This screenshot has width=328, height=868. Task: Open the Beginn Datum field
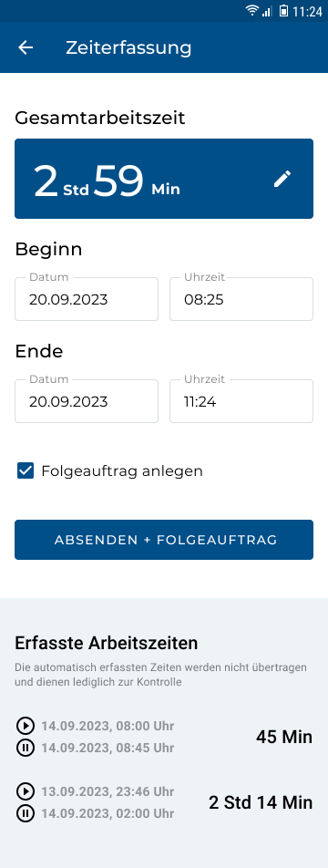(x=87, y=299)
